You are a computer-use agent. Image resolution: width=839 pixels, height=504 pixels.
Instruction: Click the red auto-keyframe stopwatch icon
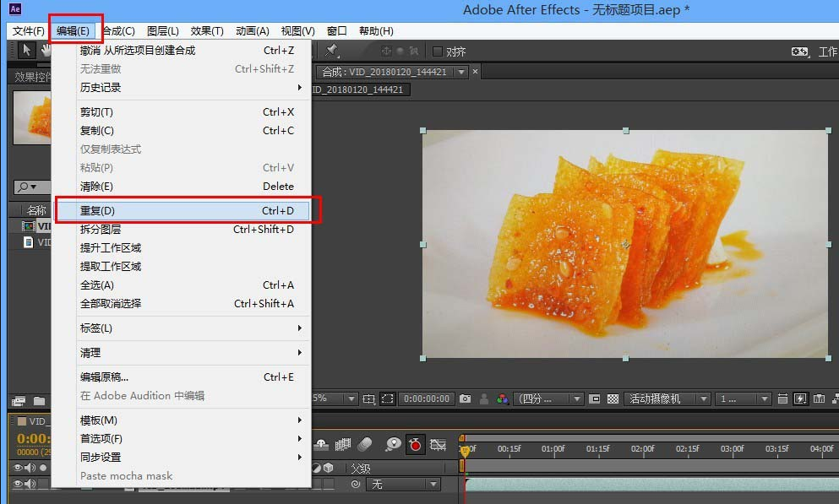click(415, 444)
